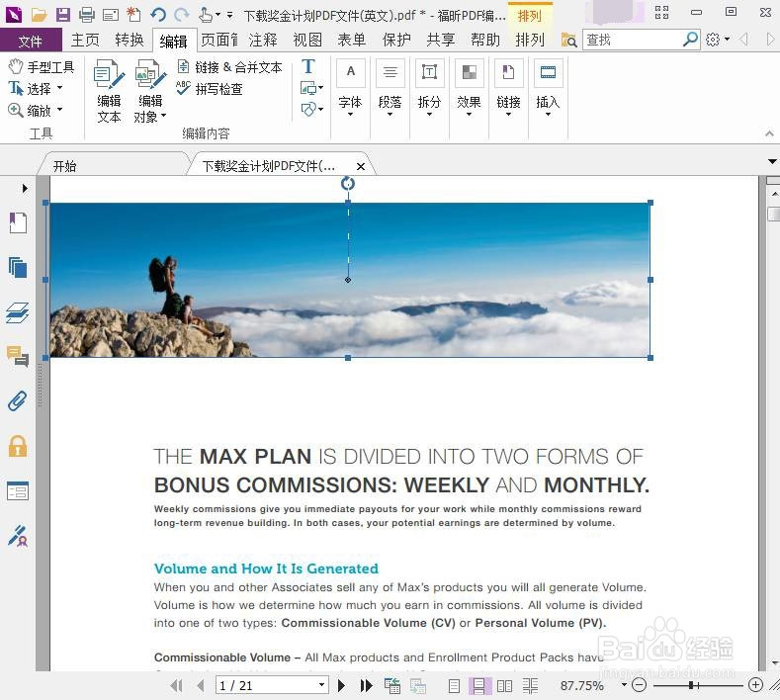Switch to facing pages view mode
Screen dimensions: 780x700
(504, 686)
